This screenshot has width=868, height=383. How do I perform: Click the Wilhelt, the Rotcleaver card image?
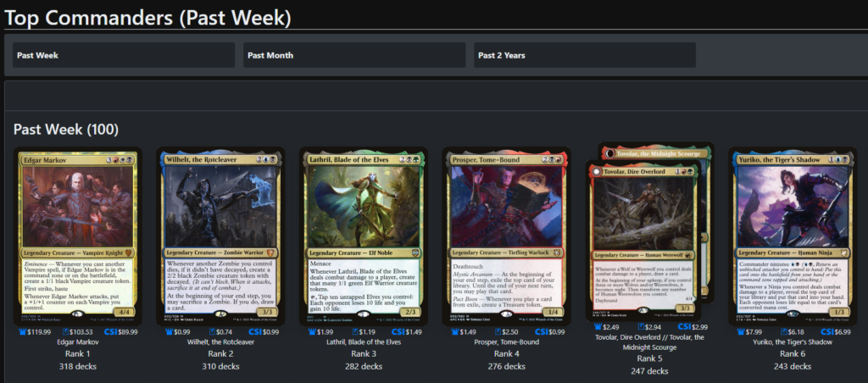tap(220, 237)
